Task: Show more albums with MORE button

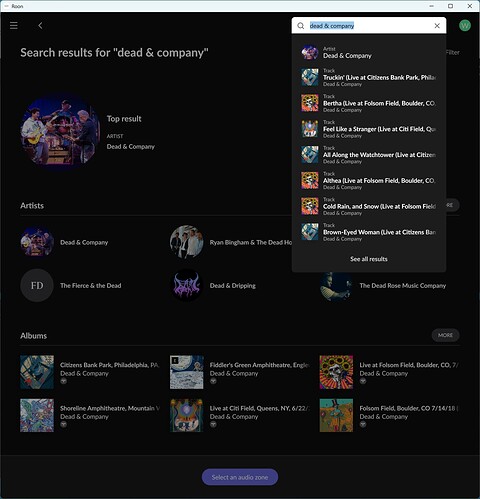Action: coord(445,335)
